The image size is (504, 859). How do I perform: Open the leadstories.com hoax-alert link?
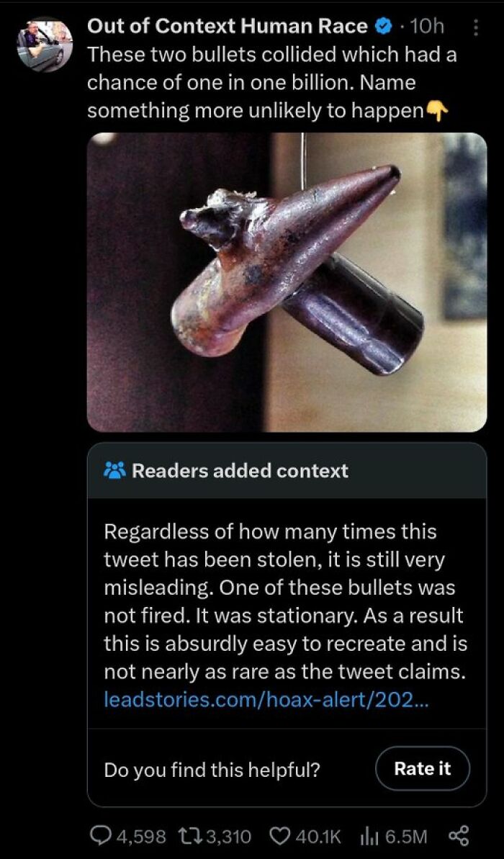[x=267, y=701]
